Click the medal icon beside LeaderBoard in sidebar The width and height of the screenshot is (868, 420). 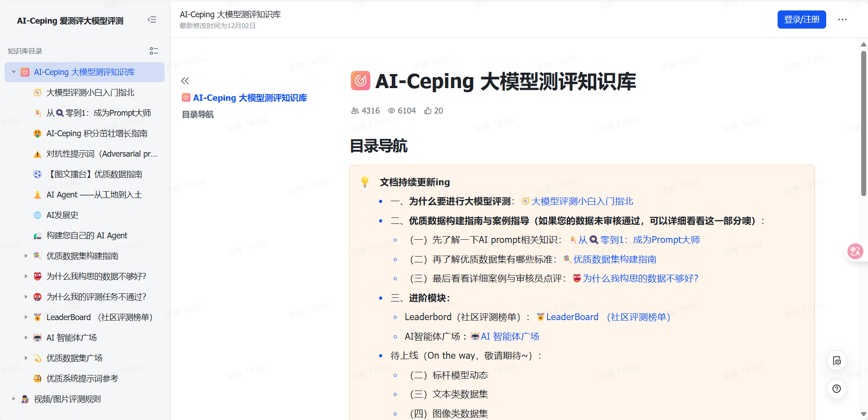(x=38, y=317)
